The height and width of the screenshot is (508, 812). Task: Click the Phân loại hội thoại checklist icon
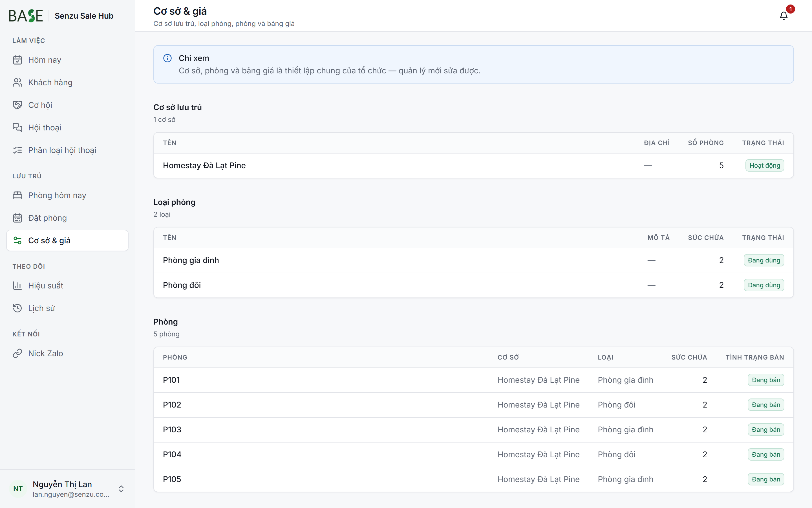tap(17, 150)
